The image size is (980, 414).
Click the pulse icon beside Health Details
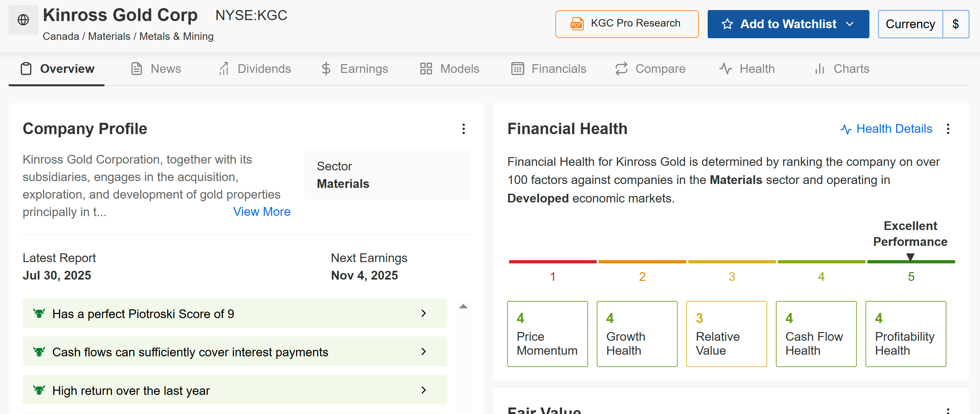pos(846,129)
